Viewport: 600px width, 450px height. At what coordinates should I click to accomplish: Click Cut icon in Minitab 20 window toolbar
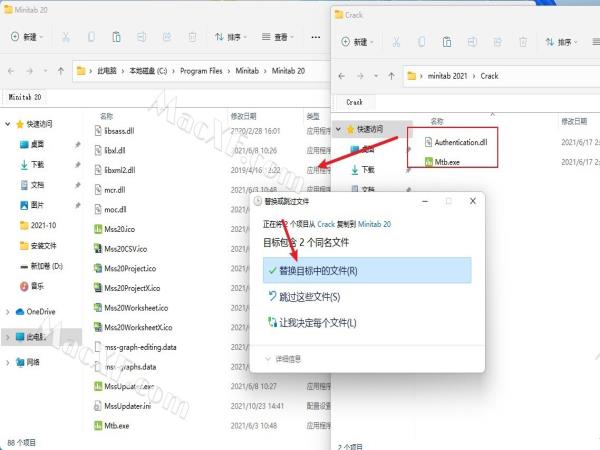point(66,37)
